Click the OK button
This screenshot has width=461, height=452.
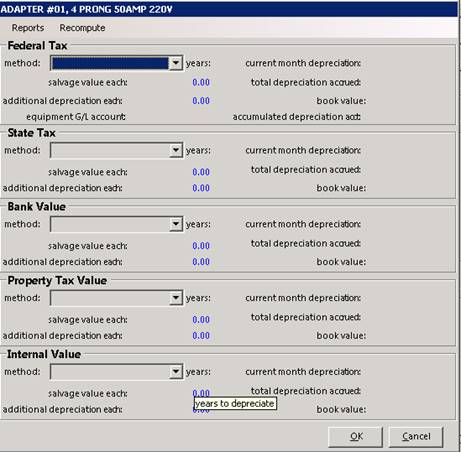click(x=355, y=437)
